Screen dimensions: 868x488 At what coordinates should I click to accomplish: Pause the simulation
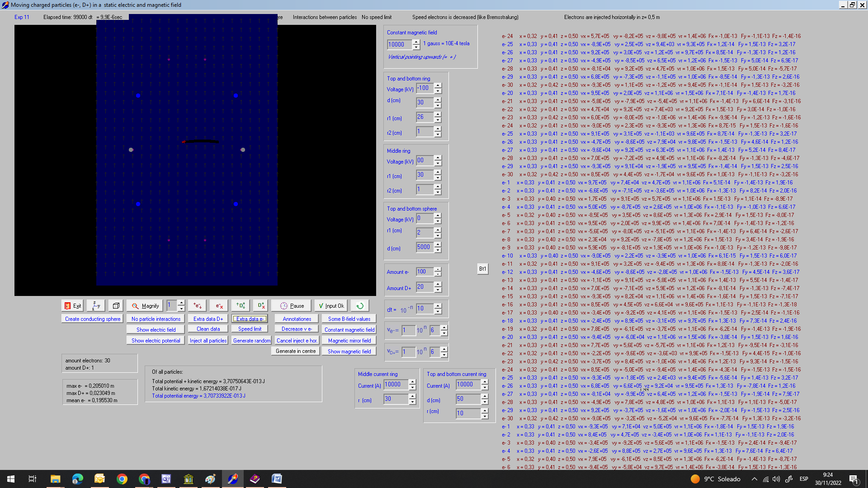[291, 306]
